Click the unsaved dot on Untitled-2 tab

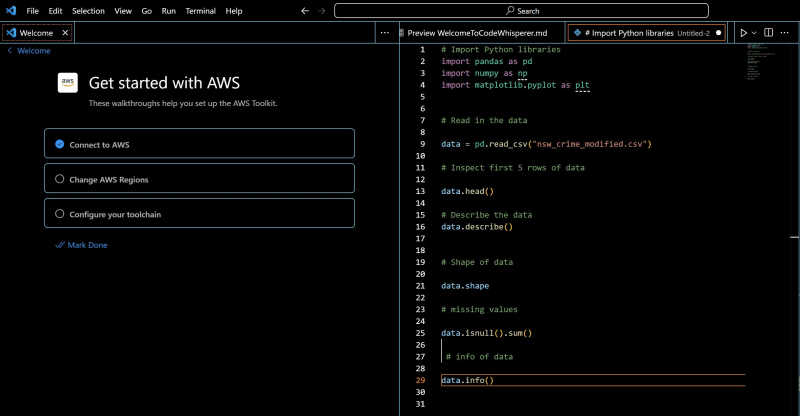pyautogui.click(x=718, y=33)
